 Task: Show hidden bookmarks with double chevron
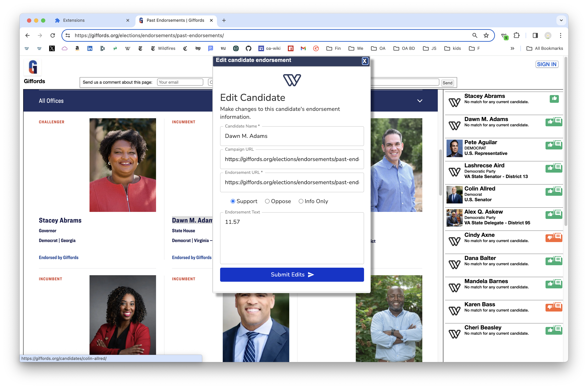pyautogui.click(x=512, y=48)
